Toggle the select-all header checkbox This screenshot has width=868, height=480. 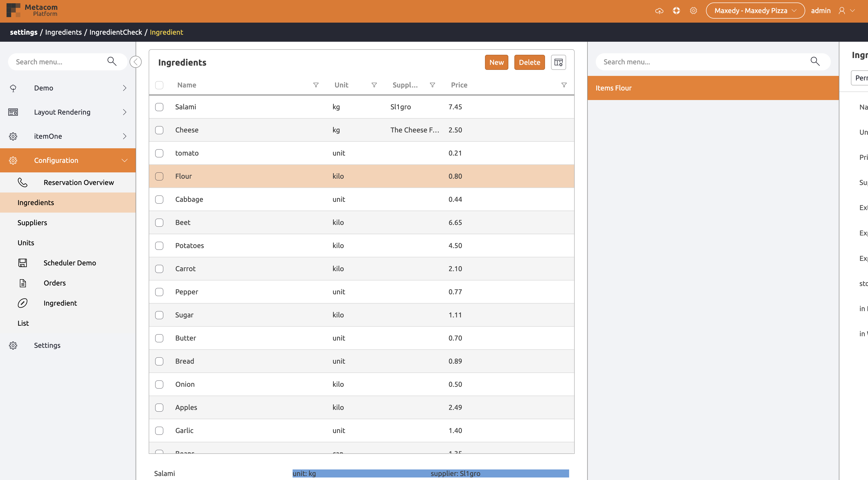pos(159,85)
